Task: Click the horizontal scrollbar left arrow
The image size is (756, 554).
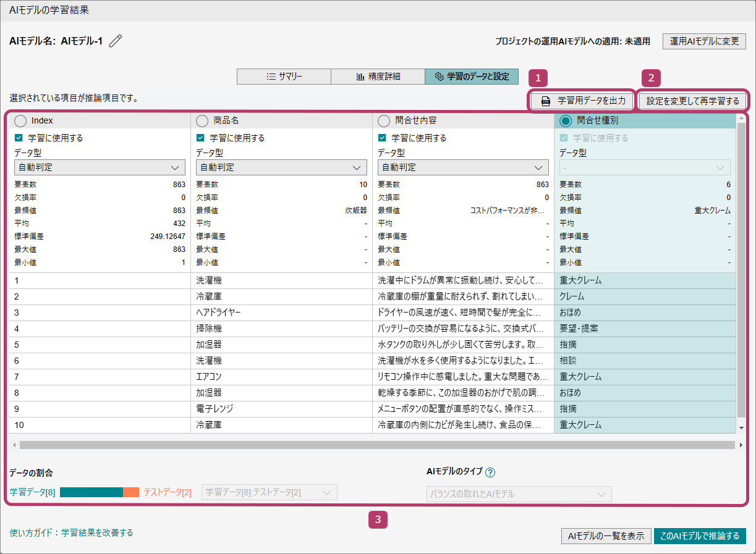Action: (x=14, y=445)
